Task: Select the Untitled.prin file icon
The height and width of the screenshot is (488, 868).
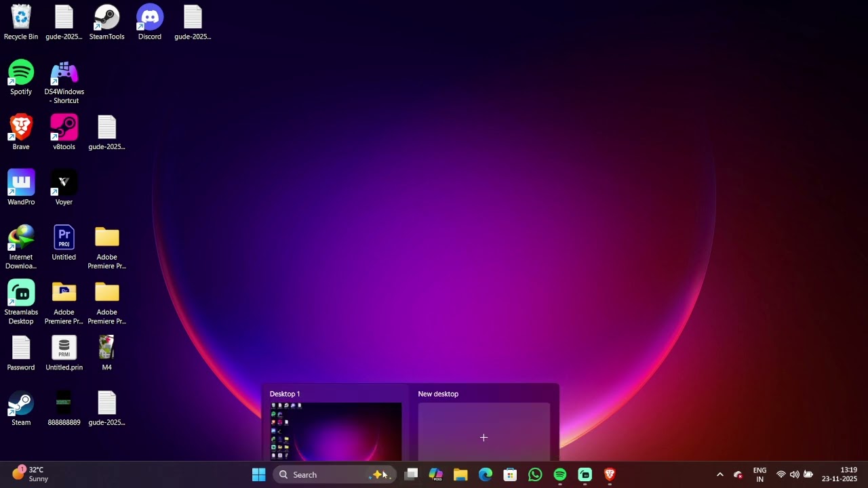Action: 64,353
